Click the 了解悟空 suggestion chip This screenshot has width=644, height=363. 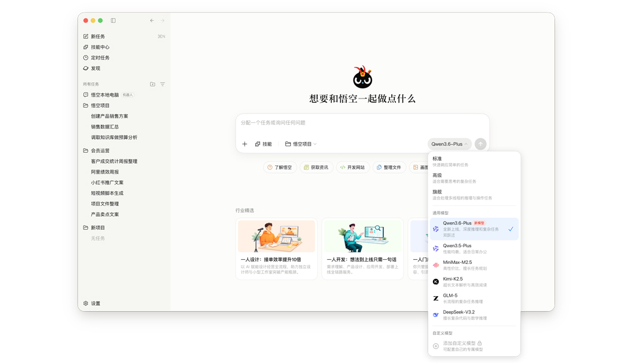280,168
